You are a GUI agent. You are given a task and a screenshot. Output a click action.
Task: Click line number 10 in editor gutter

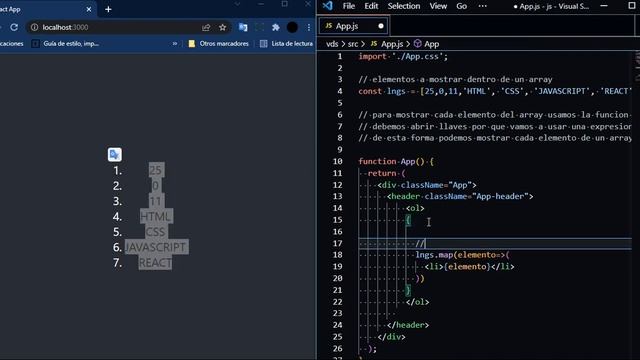coord(338,161)
